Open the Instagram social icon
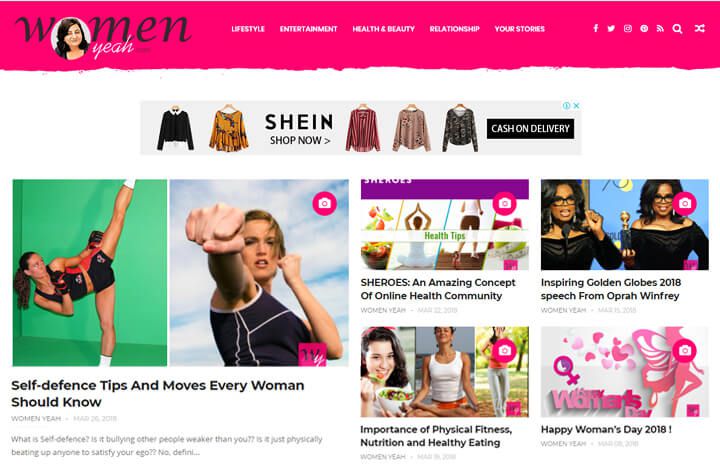720x475 pixels. click(628, 28)
